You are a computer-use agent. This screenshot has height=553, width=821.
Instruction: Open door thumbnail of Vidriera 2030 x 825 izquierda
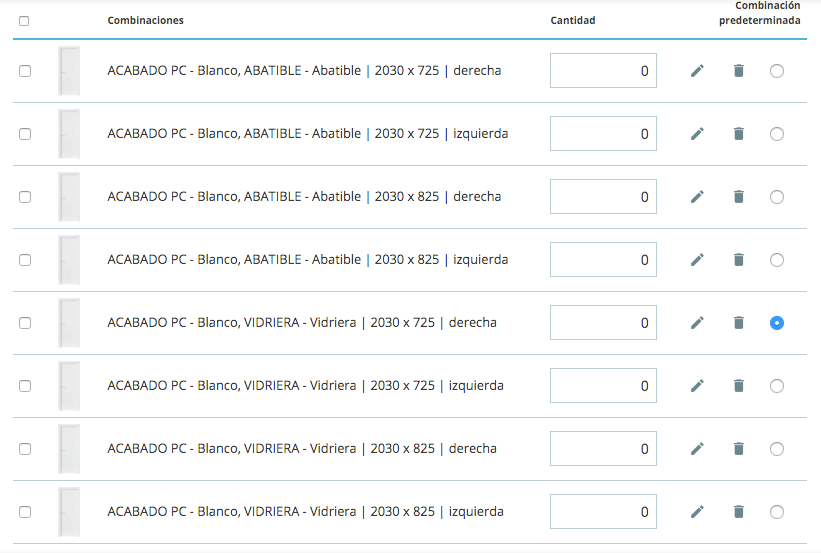click(x=69, y=512)
